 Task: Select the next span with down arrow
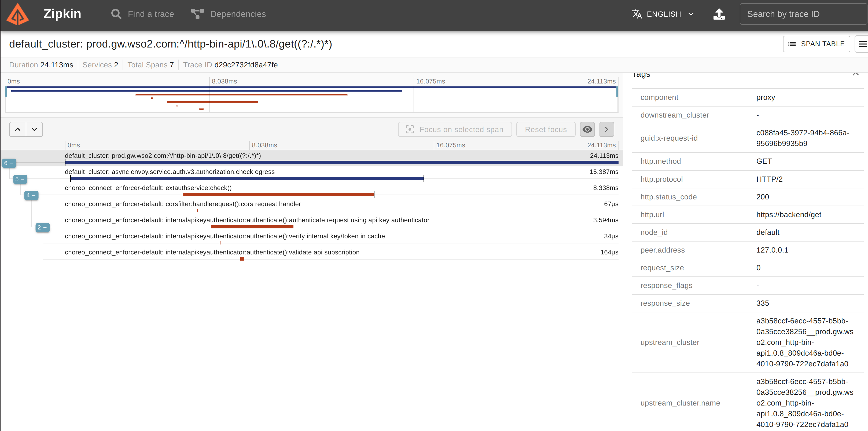(x=34, y=129)
